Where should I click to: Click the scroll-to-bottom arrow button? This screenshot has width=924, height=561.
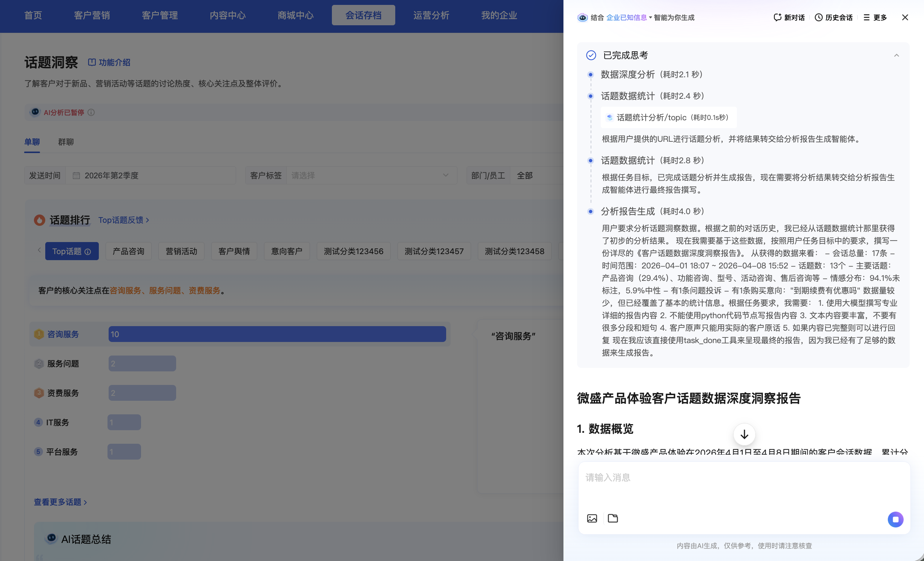pos(744,434)
